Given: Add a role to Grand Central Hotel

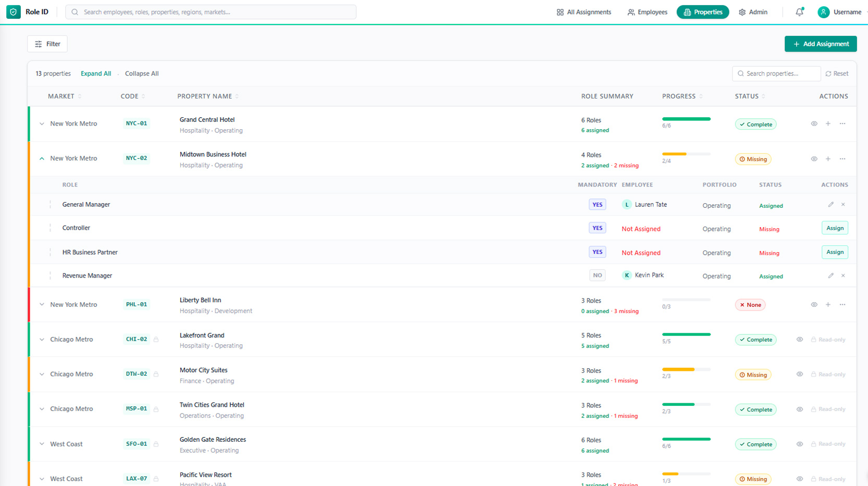Looking at the screenshot, I should click(828, 124).
